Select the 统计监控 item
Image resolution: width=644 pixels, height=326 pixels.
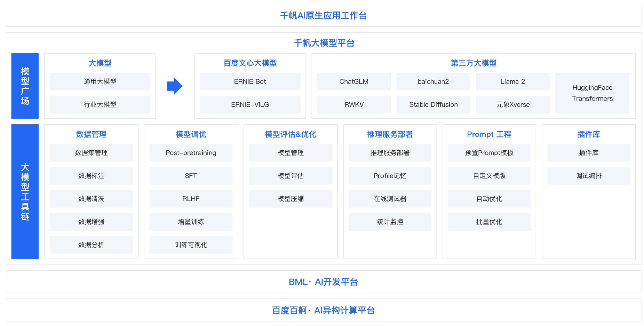[x=390, y=222]
